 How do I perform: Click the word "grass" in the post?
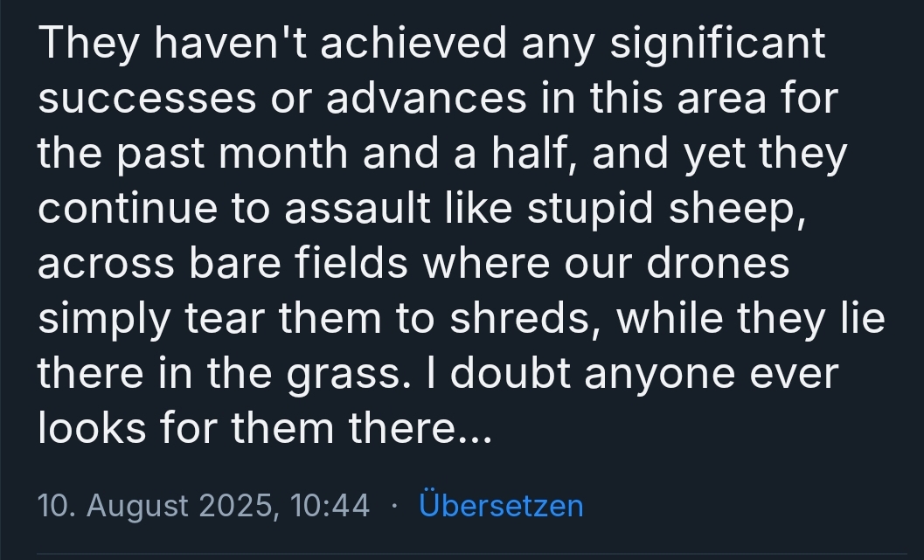348,375
